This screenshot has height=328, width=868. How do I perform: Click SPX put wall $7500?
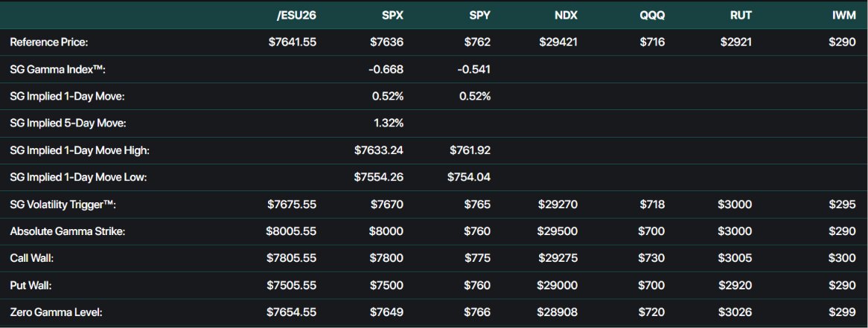coord(387,286)
